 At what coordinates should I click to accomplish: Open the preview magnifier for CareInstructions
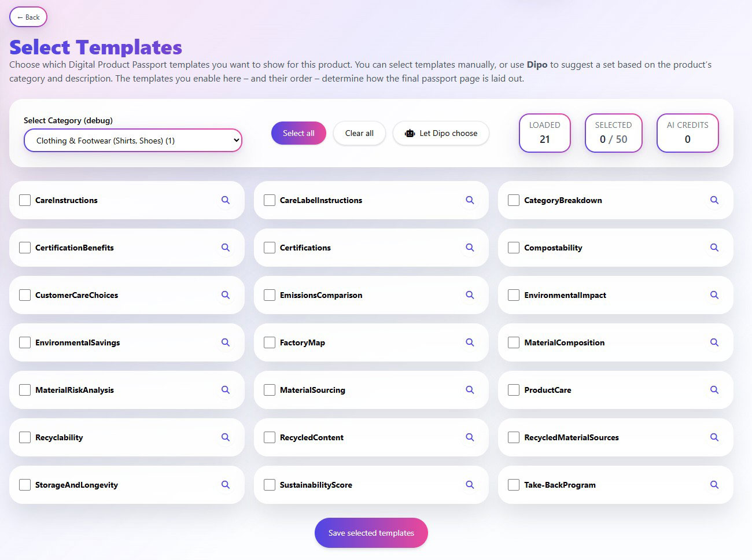[225, 200]
